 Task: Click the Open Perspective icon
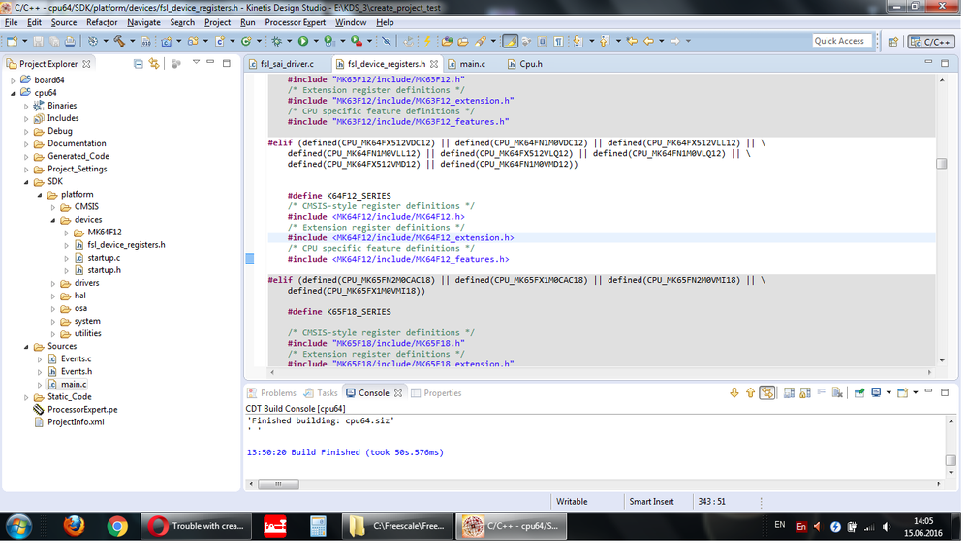click(x=892, y=42)
